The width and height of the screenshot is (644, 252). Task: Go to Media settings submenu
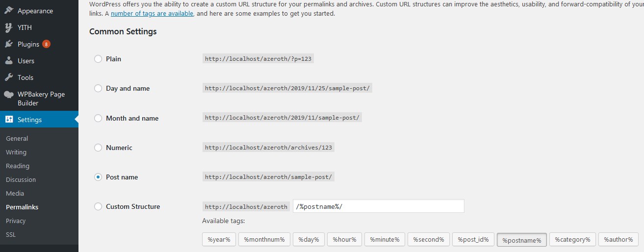point(15,194)
